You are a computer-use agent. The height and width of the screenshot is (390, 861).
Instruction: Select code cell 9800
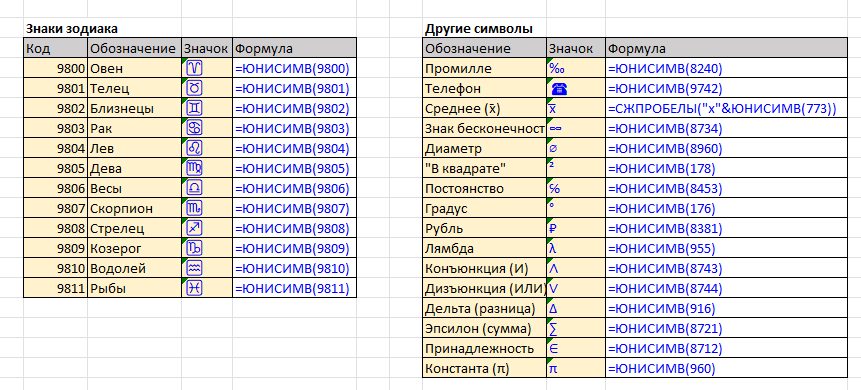(55, 68)
